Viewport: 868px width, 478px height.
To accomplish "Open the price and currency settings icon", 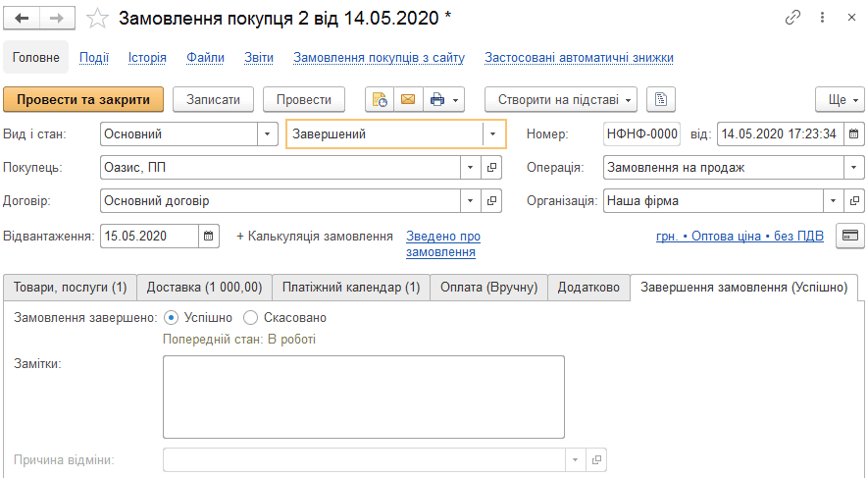I will (849, 236).
